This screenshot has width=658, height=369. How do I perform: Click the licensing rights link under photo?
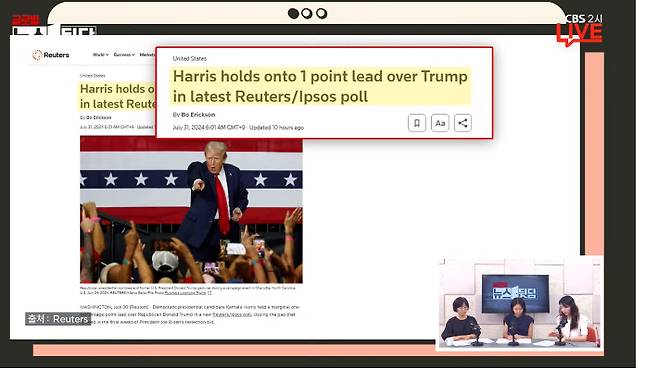click(185, 293)
